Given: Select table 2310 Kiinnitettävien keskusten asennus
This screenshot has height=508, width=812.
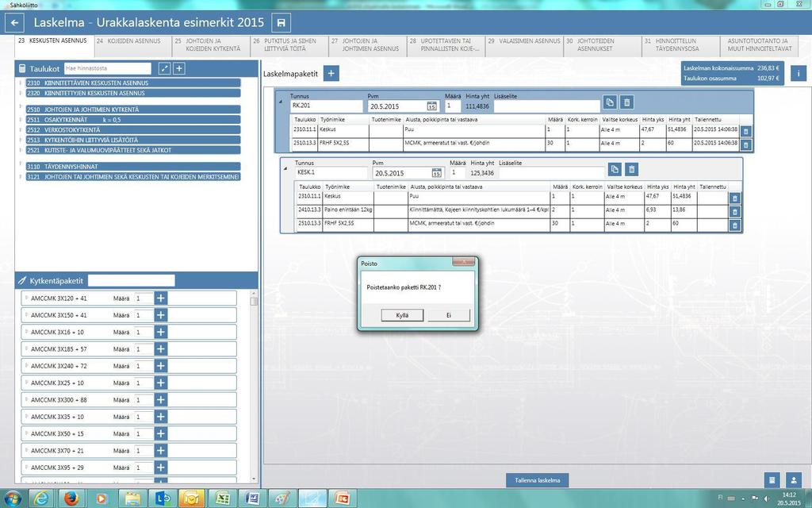Looking at the screenshot, I should click(x=133, y=83).
